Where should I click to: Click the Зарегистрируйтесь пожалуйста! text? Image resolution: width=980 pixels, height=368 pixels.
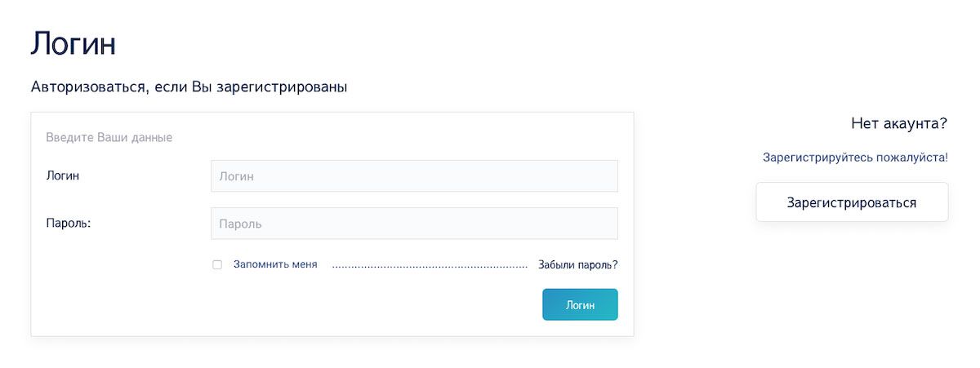tap(855, 157)
